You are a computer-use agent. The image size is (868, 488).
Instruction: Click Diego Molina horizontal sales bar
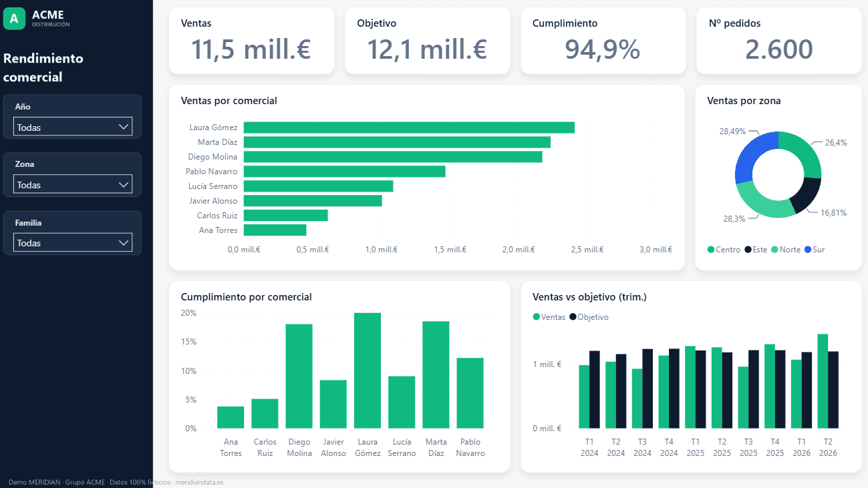(393, 157)
